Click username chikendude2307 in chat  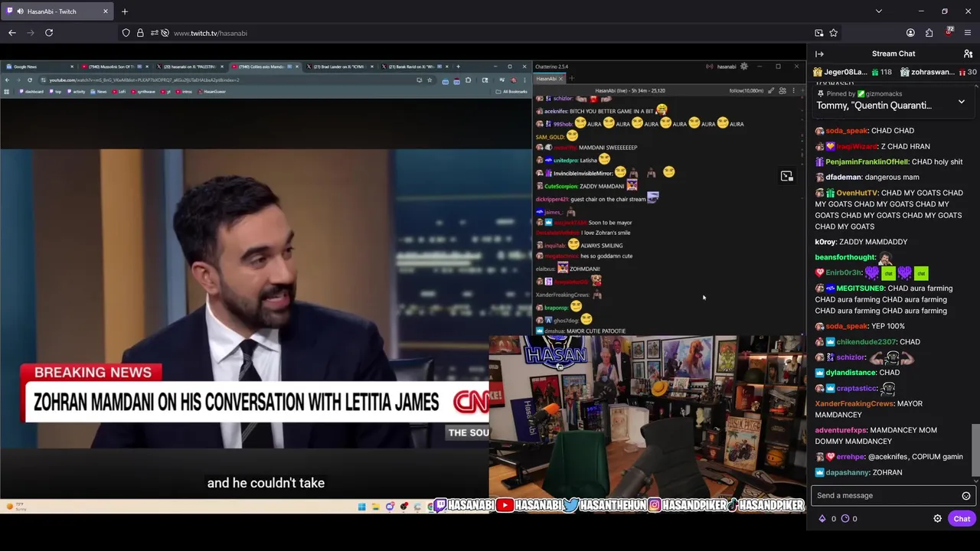pyautogui.click(x=866, y=342)
